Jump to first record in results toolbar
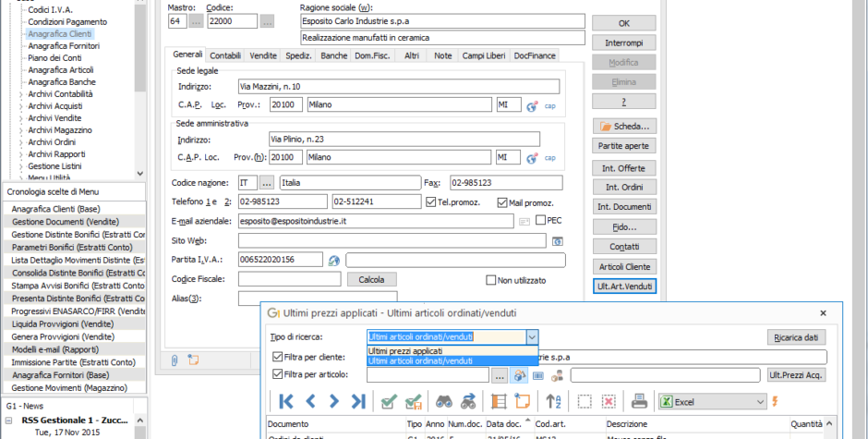This screenshot has width=868, height=439. click(286, 401)
